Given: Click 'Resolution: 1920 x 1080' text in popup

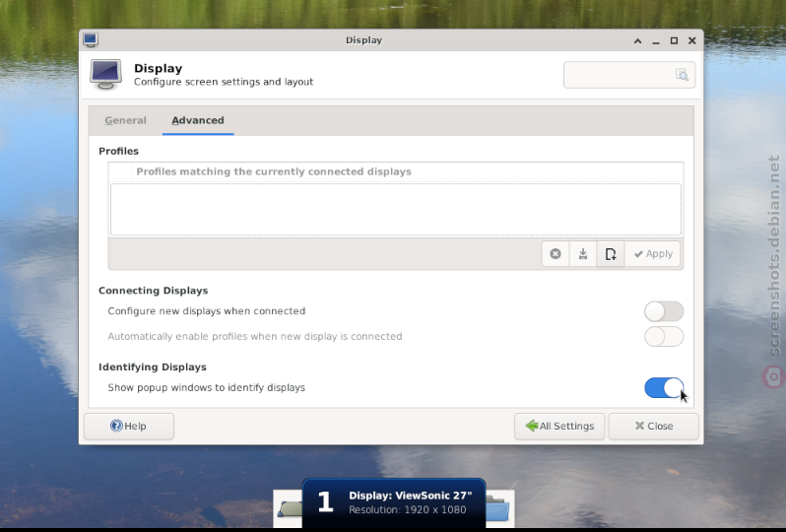Looking at the screenshot, I should (x=408, y=510).
